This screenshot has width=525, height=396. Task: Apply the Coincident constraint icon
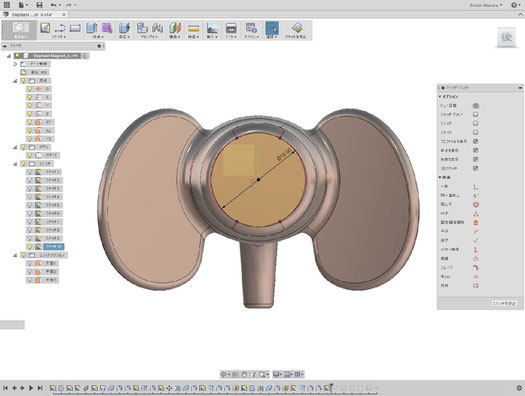tap(476, 186)
